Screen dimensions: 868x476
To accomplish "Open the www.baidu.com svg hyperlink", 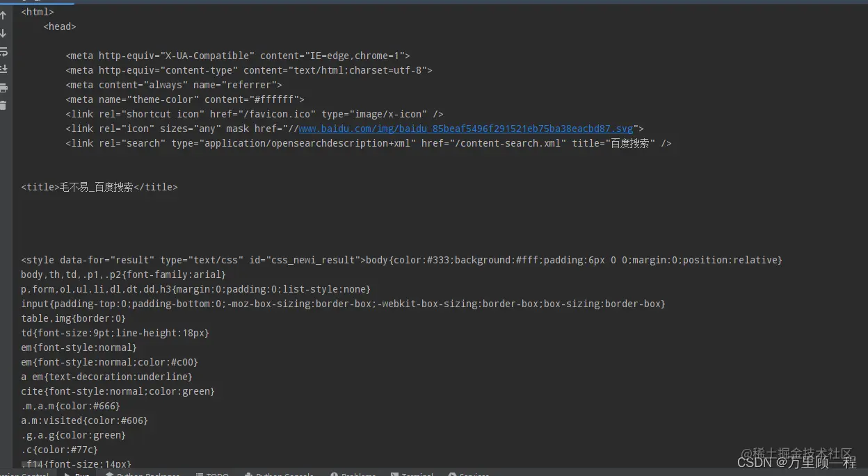I will coord(465,129).
